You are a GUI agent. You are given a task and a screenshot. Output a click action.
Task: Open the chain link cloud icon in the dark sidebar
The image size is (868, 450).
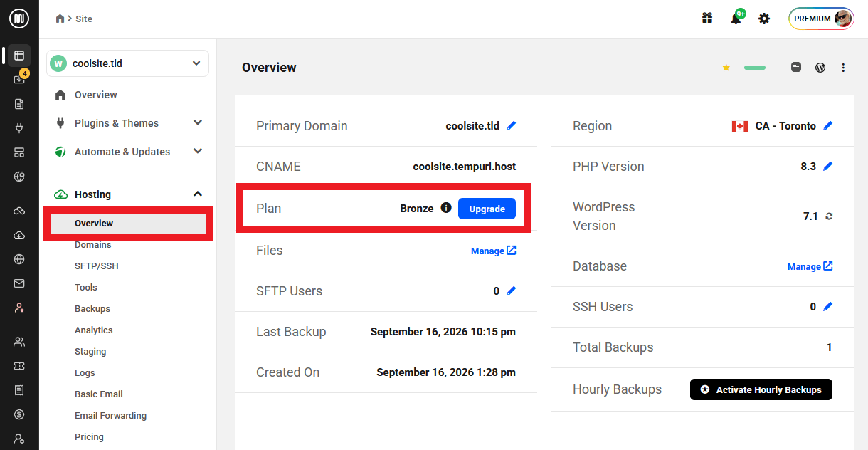point(19,211)
